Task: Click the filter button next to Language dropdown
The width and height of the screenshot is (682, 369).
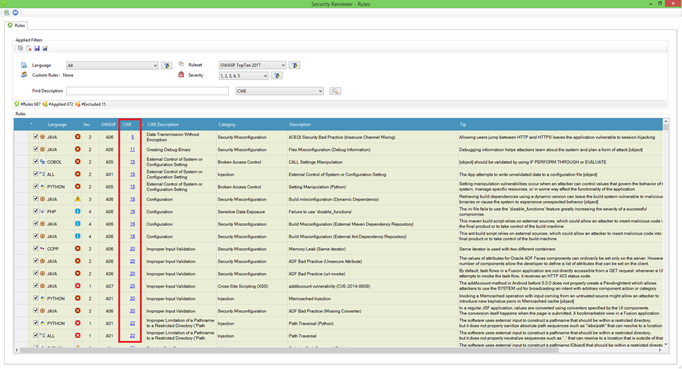Action: click(166, 65)
